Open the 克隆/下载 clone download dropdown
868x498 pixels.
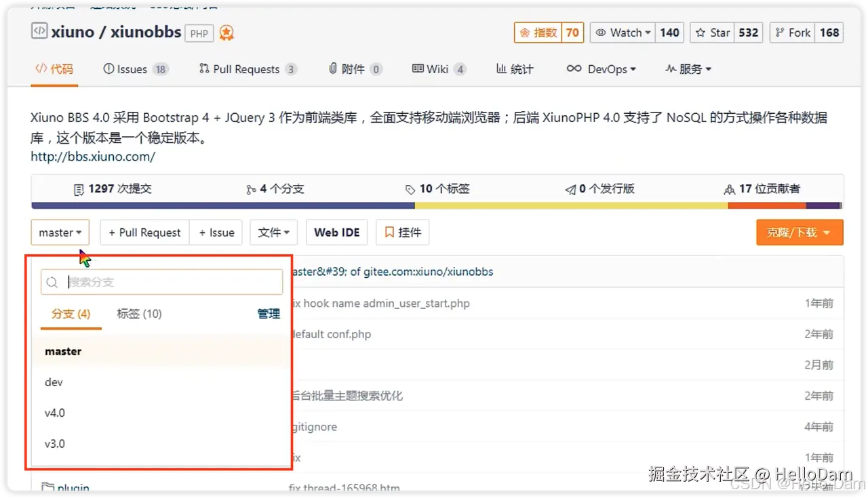(800, 232)
